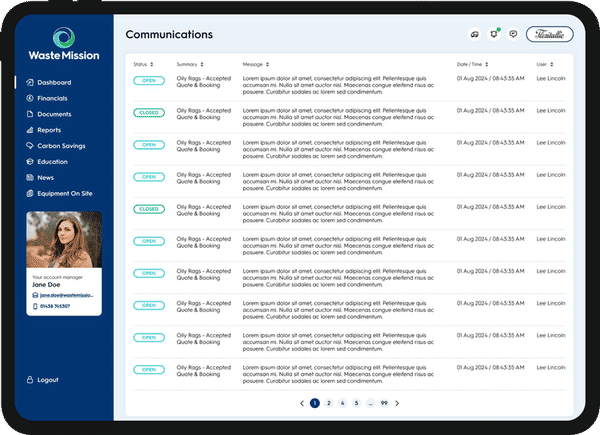The image size is (600, 435).
Task: Sort table by User column arrows
Action: [x=552, y=64]
